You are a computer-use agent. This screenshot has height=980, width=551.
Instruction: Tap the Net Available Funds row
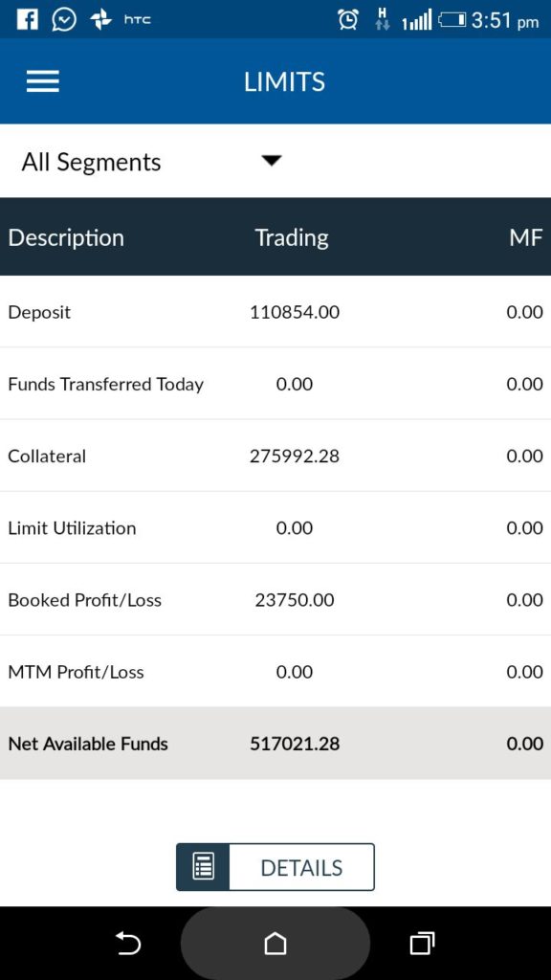[275, 743]
